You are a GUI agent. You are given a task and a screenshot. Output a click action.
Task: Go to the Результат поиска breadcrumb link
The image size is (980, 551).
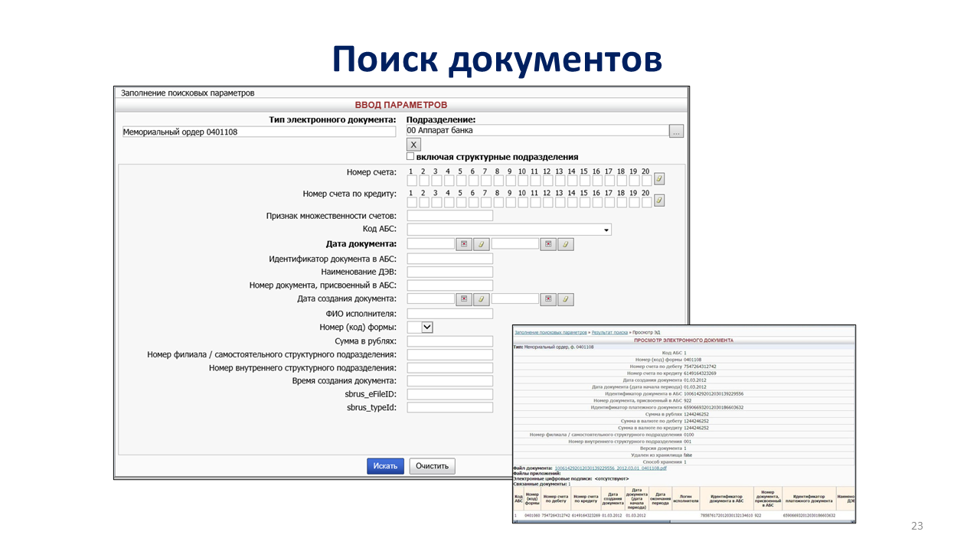tap(609, 333)
